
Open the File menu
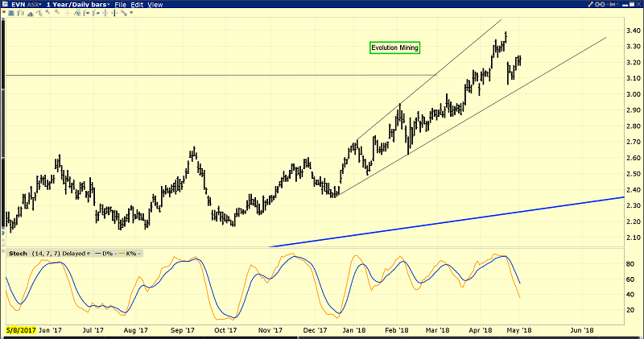pyautogui.click(x=120, y=5)
